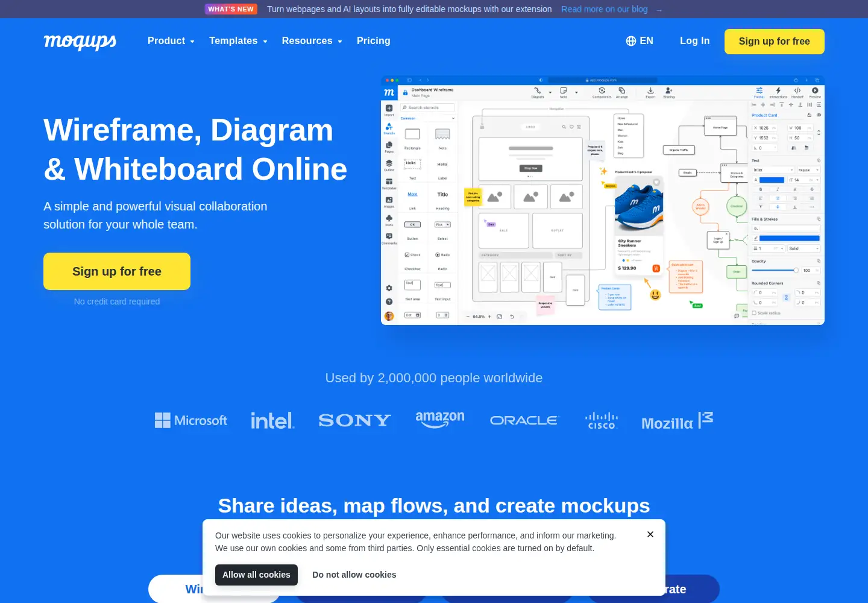Click the globe language icon beside EN
This screenshot has height=603, width=868.
pos(631,41)
